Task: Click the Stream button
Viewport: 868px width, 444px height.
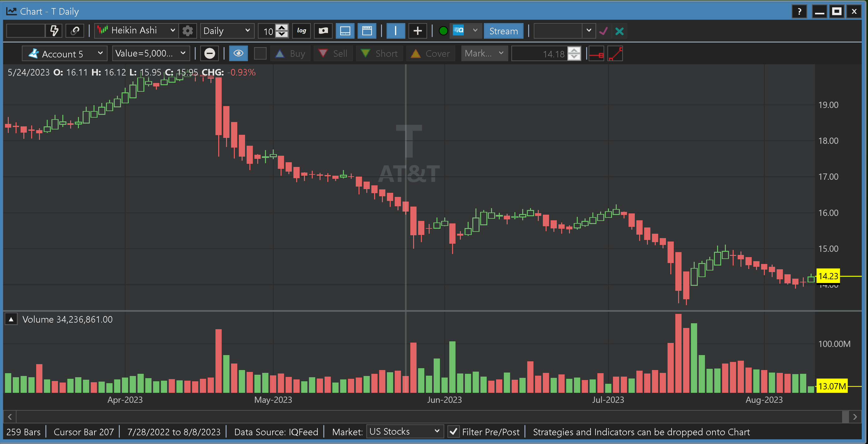Action: [503, 31]
